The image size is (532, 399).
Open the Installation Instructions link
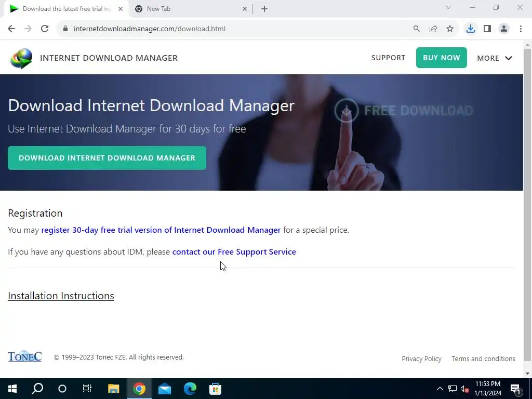pyautogui.click(x=61, y=296)
